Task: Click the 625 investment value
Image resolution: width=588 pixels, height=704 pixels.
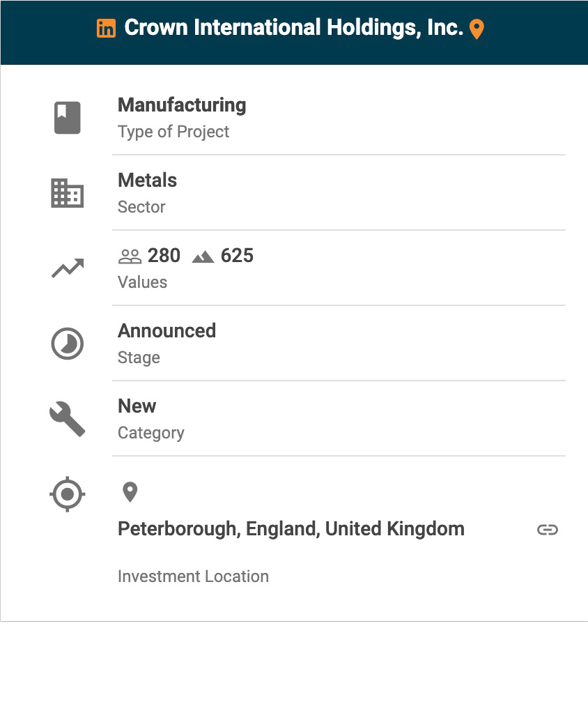Action: point(237,256)
